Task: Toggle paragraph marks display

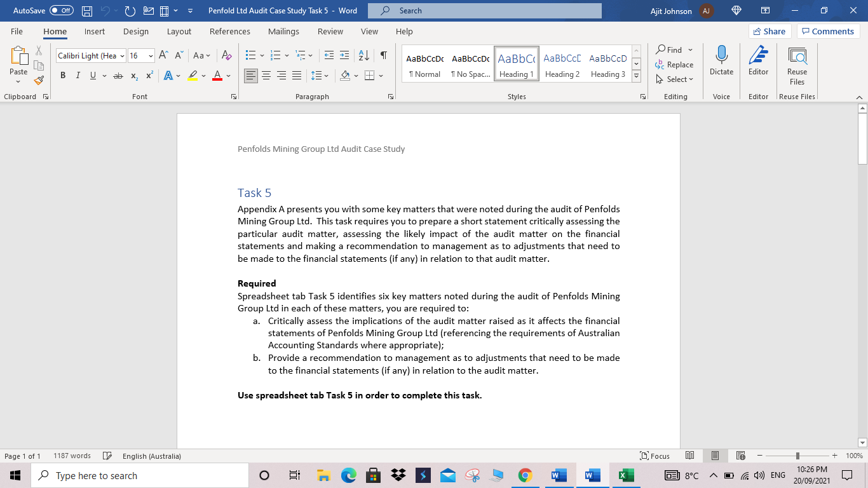Action: coord(382,55)
